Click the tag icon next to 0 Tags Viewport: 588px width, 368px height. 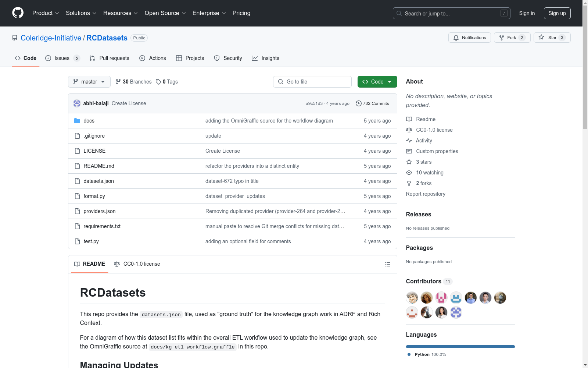tap(158, 82)
